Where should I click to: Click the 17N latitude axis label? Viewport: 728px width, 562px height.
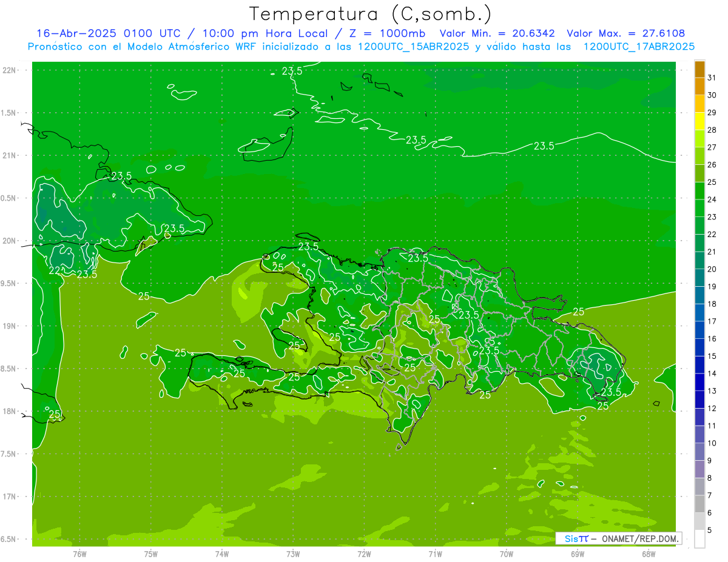pyautogui.click(x=10, y=497)
